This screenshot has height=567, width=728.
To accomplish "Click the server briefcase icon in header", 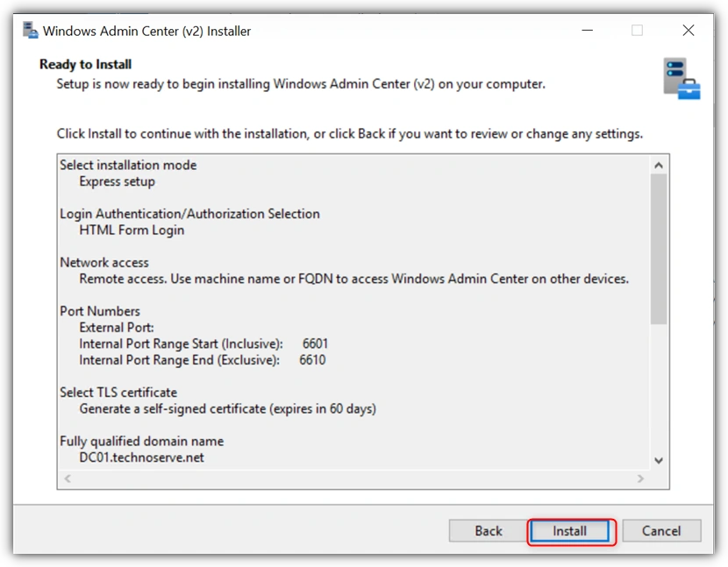I will (x=682, y=78).
